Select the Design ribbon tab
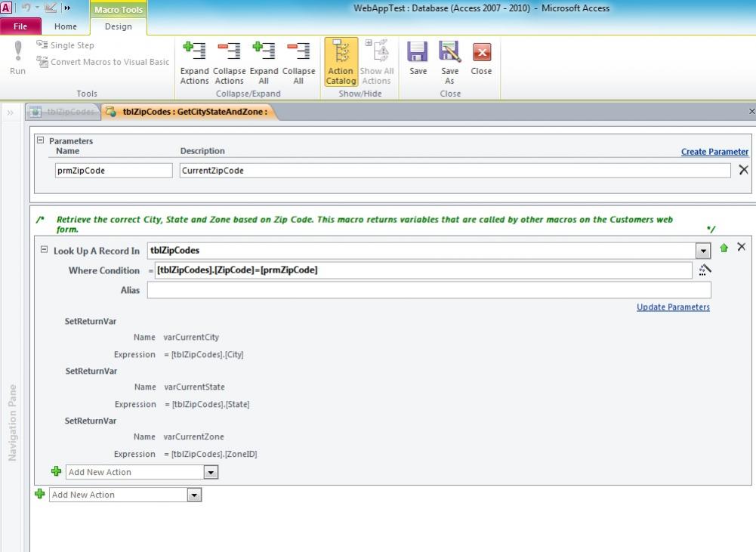The width and height of the screenshot is (756, 552). [x=118, y=26]
